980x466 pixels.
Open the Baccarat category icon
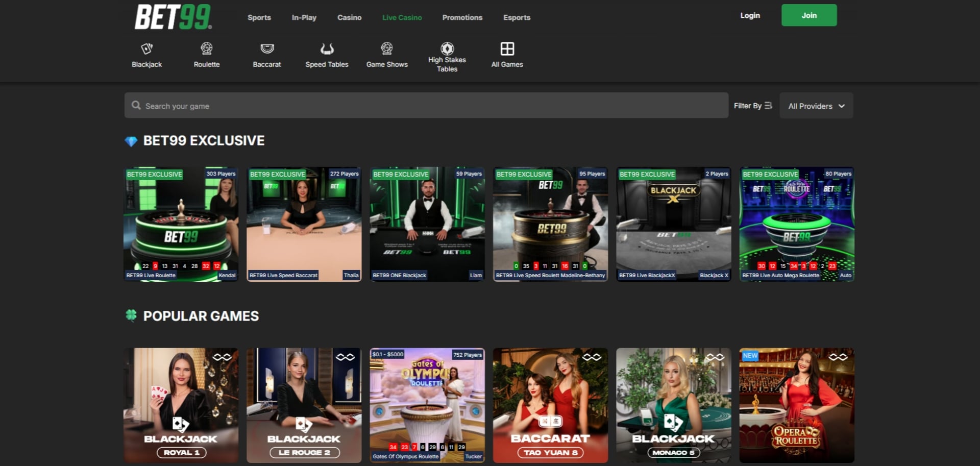click(267, 48)
